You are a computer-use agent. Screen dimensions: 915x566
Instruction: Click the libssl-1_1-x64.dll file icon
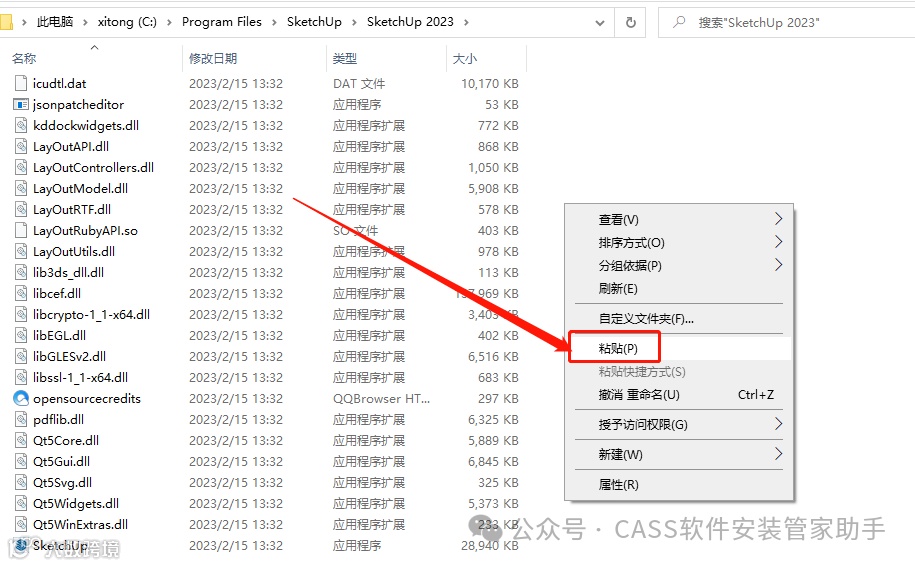tap(21, 378)
